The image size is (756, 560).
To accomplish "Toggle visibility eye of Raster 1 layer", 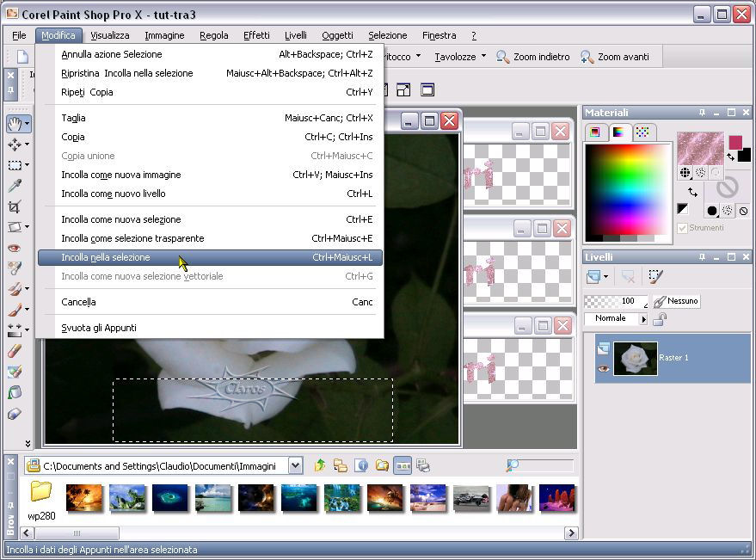I will (603, 369).
